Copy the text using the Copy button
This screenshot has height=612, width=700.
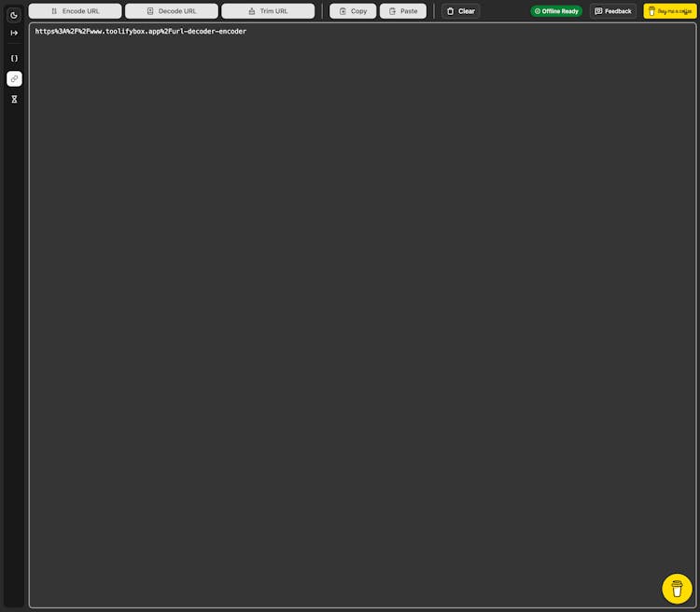click(353, 11)
